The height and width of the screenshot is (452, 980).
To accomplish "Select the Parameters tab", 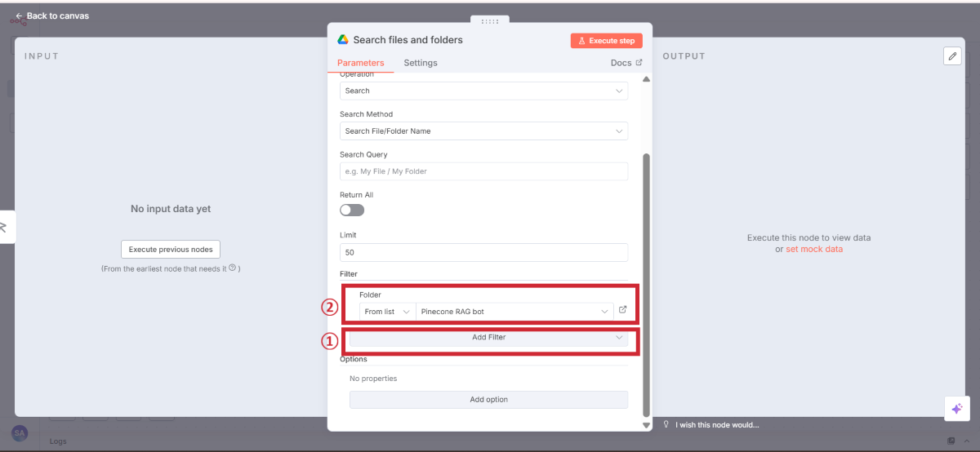I will pos(360,63).
